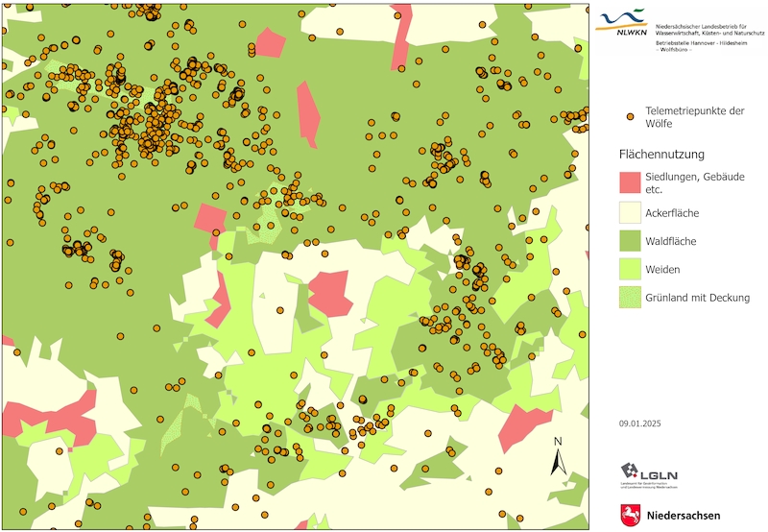Click the date 09.01.2025 text
This screenshot has width=768, height=532.
[640, 423]
